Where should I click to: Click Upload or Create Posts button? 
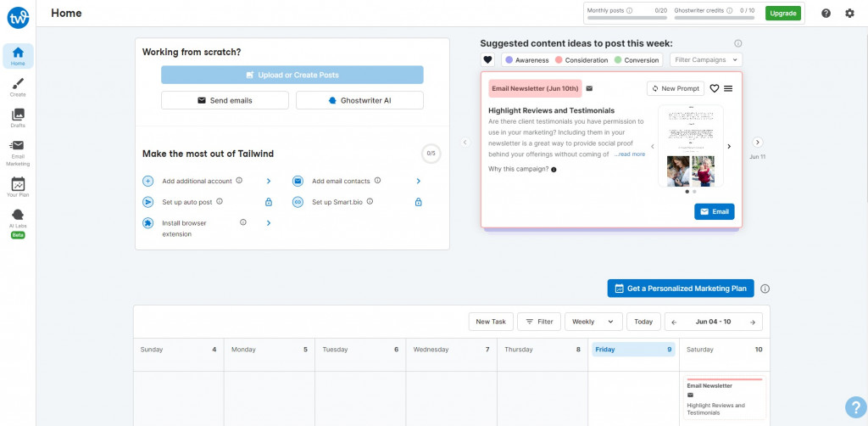[292, 75]
